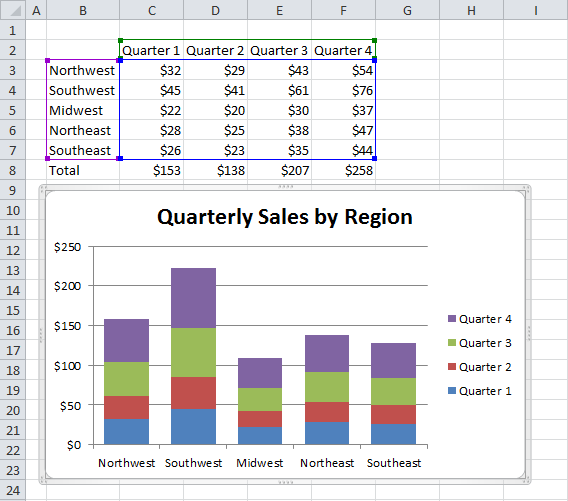This screenshot has height=501, width=568.
Task: Click the chart's right edge sizing handle
Action: (x=529, y=334)
